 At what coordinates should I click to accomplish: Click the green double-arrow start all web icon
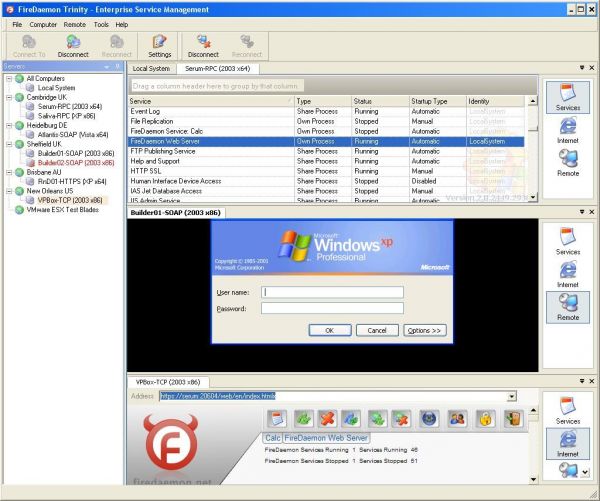pyautogui.click(x=378, y=418)
